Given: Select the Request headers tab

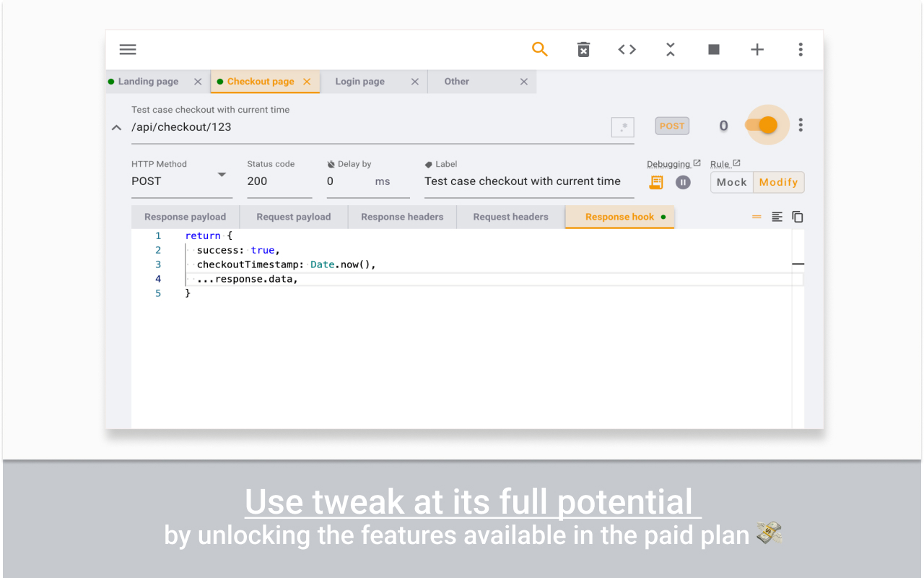Looking at the screenshot, I should point(510,216).
